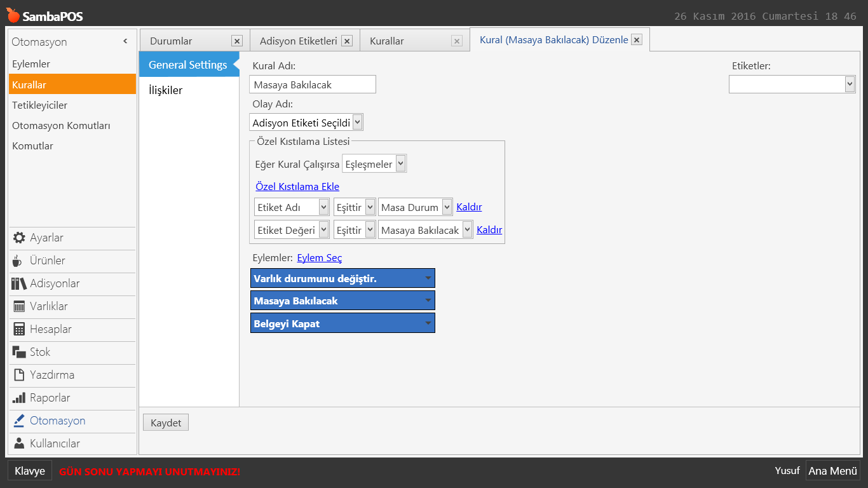
Task: Click the Stok boxes icon
Action: [19, 352]
